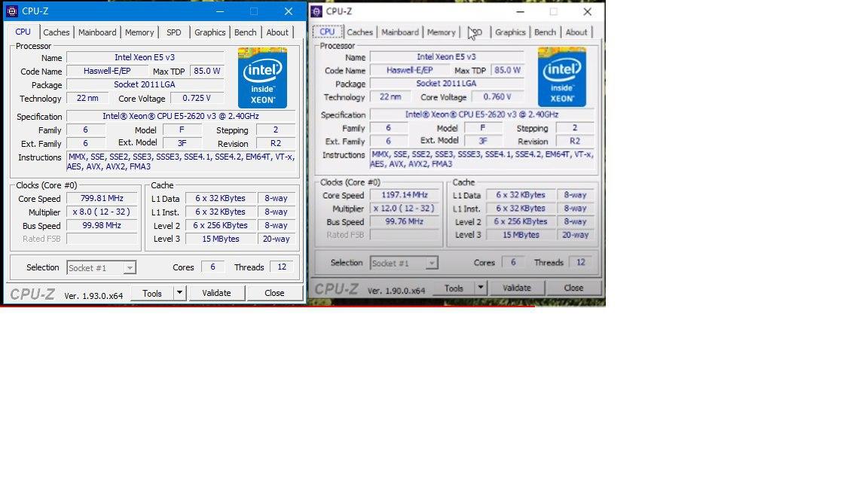Viewport: 868px width, 488px height.
Task: Click Technology value 22 nm in right window
Action: 390,97
